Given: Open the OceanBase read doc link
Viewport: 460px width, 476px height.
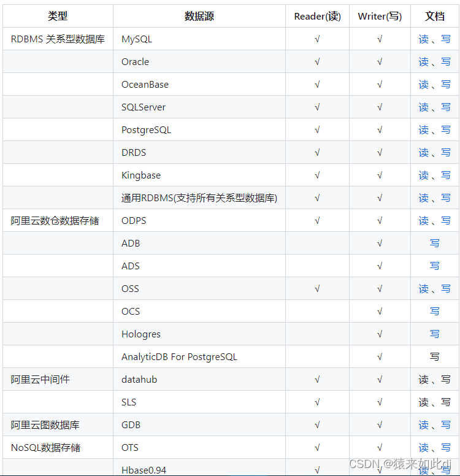Looking at the screenshot, I should [424, 85].
